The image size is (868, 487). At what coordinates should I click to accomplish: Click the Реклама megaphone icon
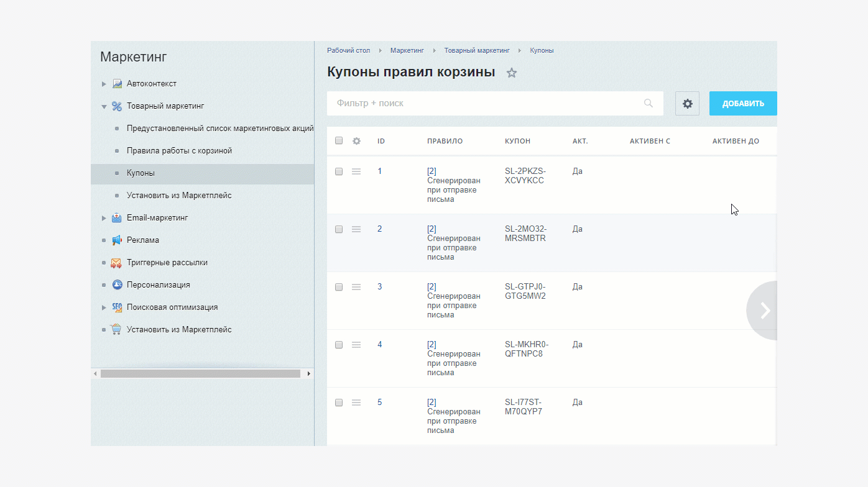(117, 240)
